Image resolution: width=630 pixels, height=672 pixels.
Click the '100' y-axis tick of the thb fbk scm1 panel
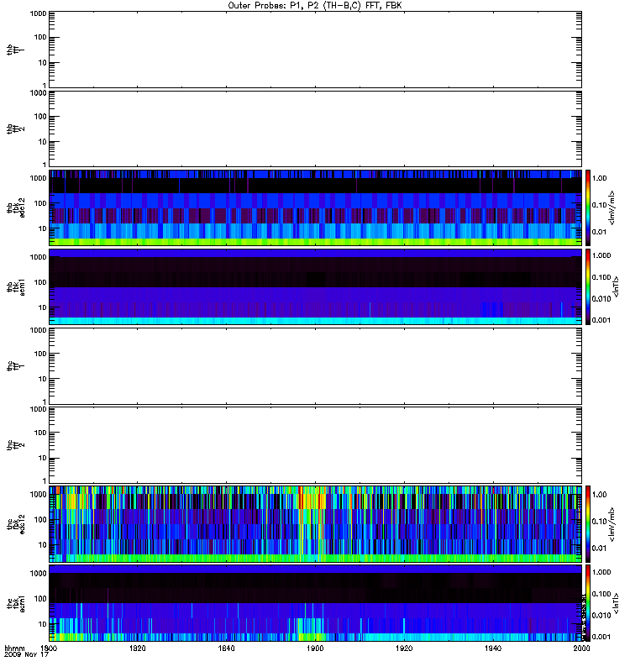(x=40, y=282)
